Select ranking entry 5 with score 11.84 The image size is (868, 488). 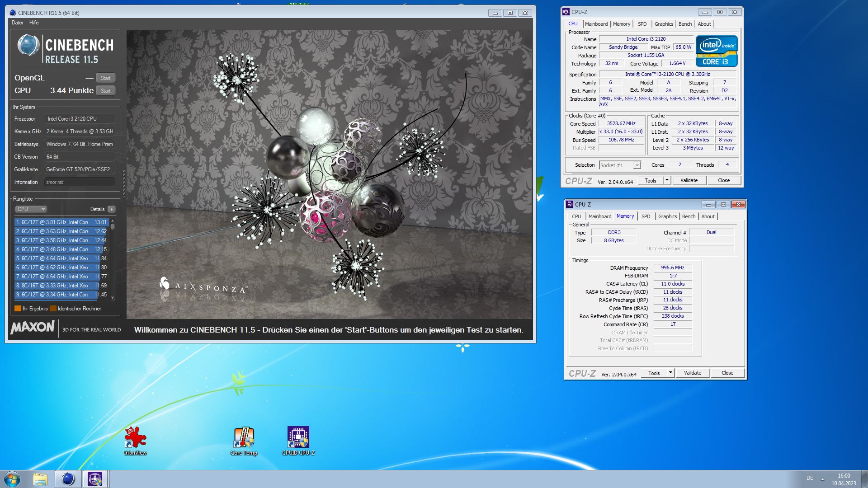tap(61, 258)
